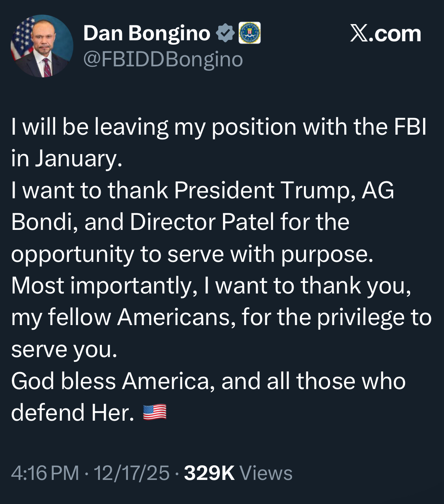Click the American flag emoji in the post
444x504 pixels.
tap(154, 412)
